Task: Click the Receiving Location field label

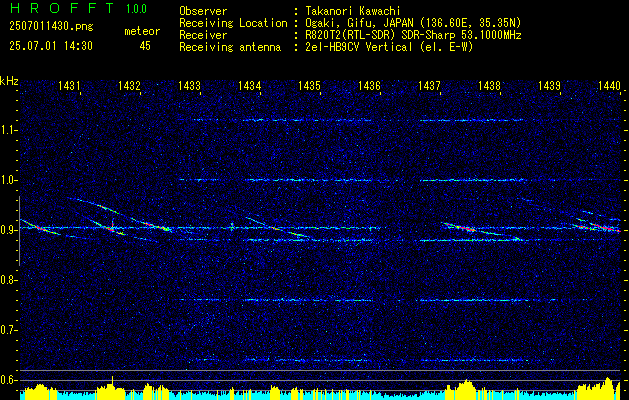Action: point(233,23)
